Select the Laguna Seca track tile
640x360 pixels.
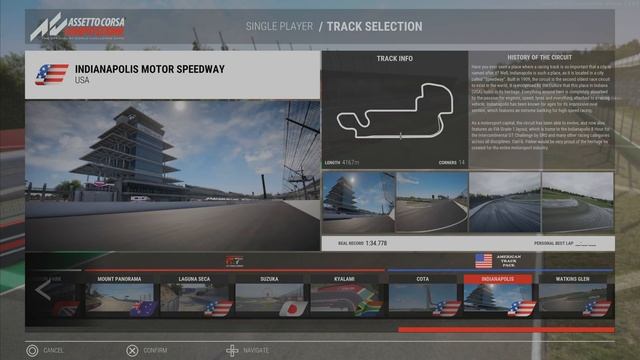click(194, 296)
